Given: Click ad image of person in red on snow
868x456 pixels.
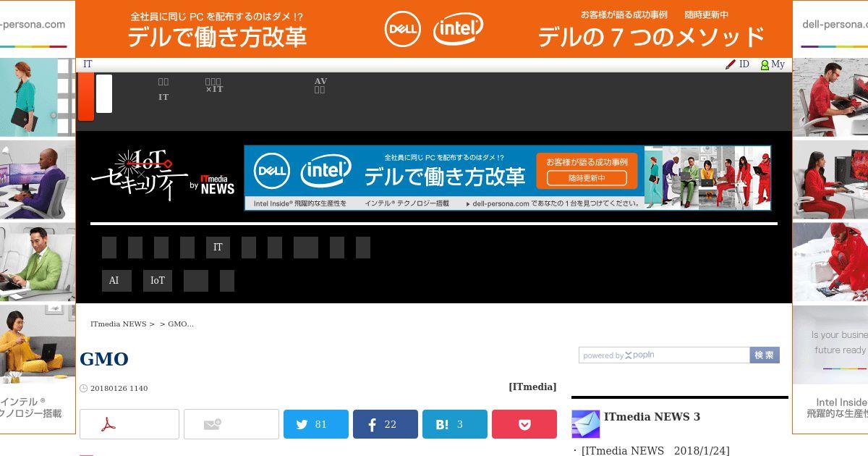Looking at the screenshot, I should tap(830, 262).
